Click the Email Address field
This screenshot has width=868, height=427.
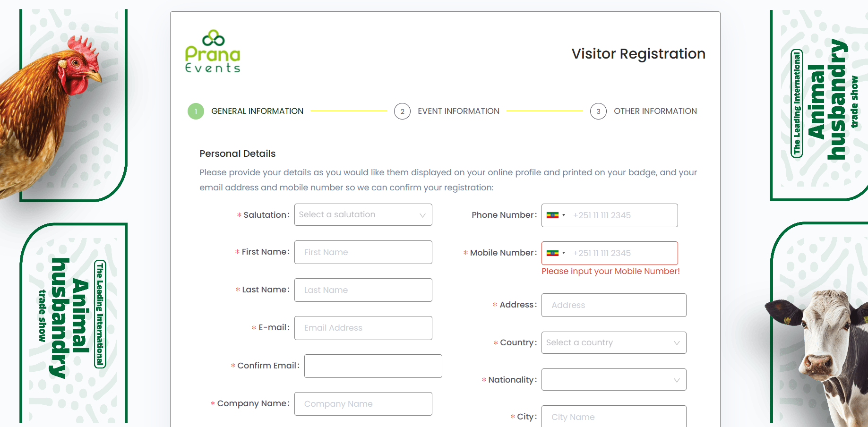tap(363, 328)
